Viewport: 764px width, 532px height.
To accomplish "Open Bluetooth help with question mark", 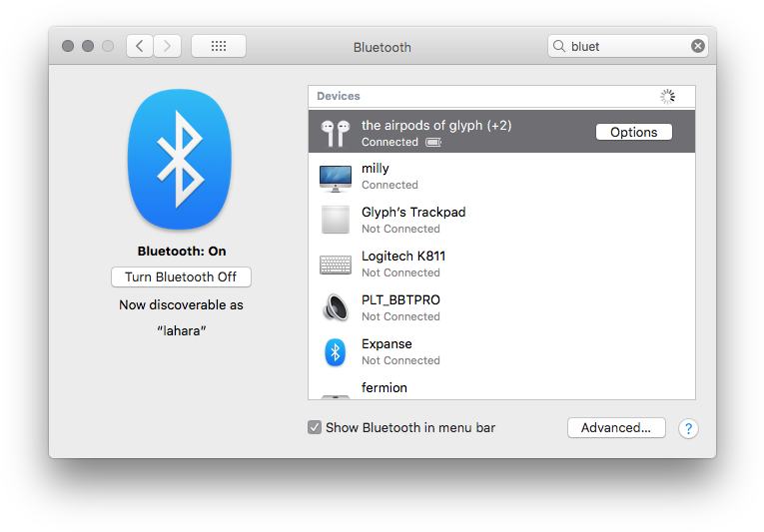I will tap(688, 429).
